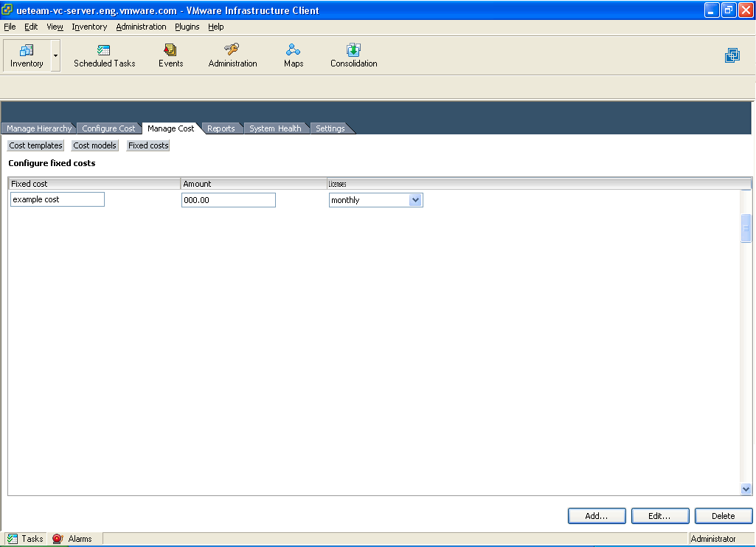756x547 pixels.
Task: Select the Cost templates button
Action: [35, 145]
